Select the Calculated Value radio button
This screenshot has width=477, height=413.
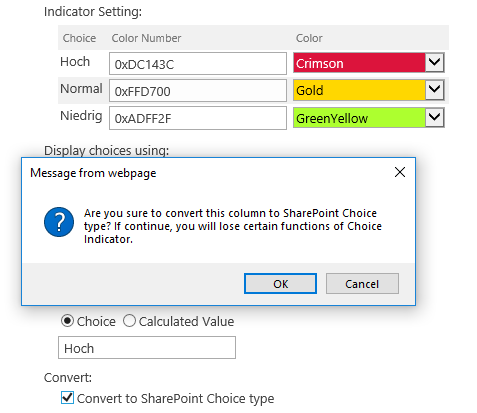(129, 321)
